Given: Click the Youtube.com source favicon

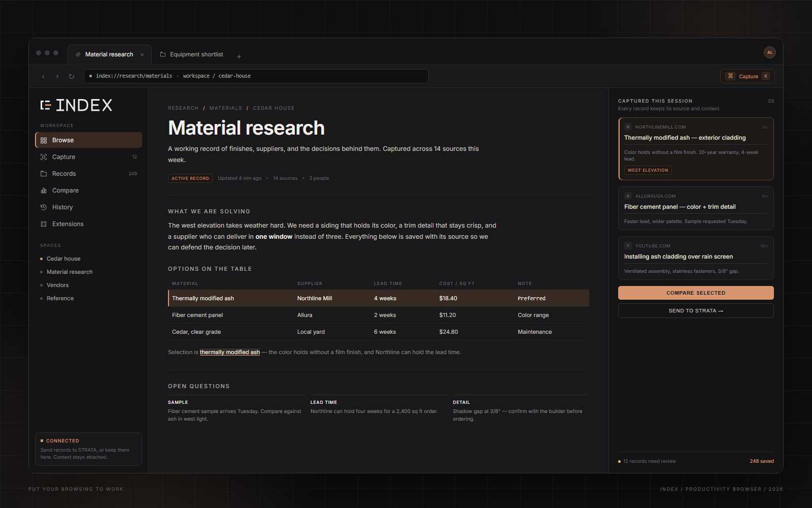Looking at the screenshot, I should [628, 246].
